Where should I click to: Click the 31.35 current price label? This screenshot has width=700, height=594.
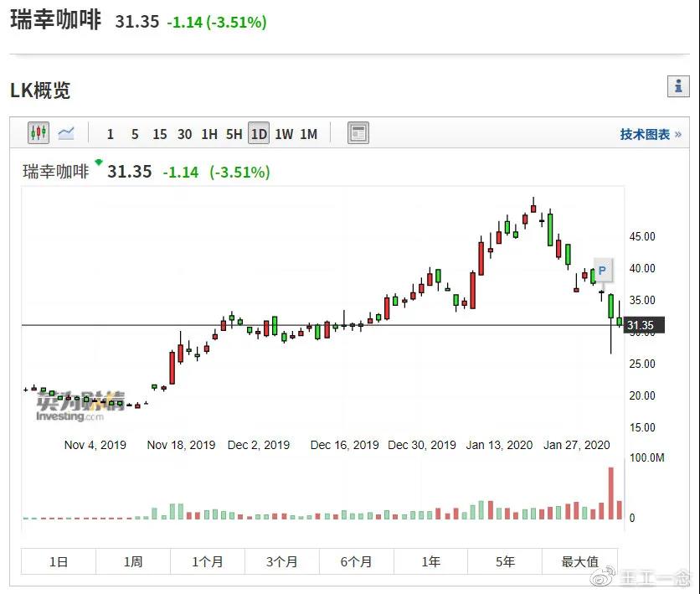(645, 326)
